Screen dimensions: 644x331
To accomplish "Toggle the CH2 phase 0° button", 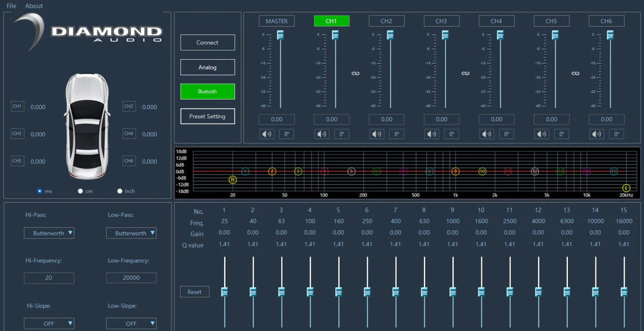I will (x=396, y=134).
